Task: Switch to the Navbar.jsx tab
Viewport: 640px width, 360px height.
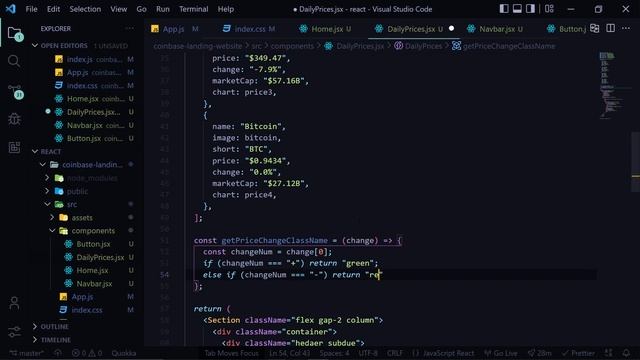Action: tap(496, 29)
